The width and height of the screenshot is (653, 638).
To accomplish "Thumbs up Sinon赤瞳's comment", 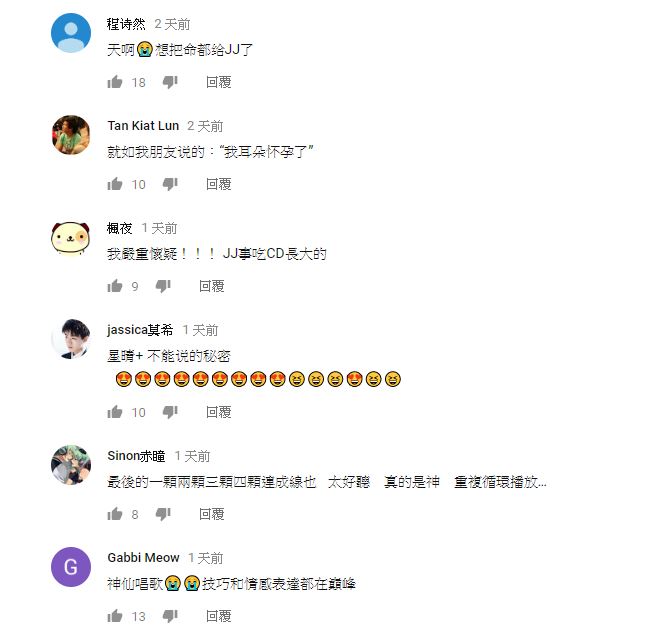I will point(115,514).
